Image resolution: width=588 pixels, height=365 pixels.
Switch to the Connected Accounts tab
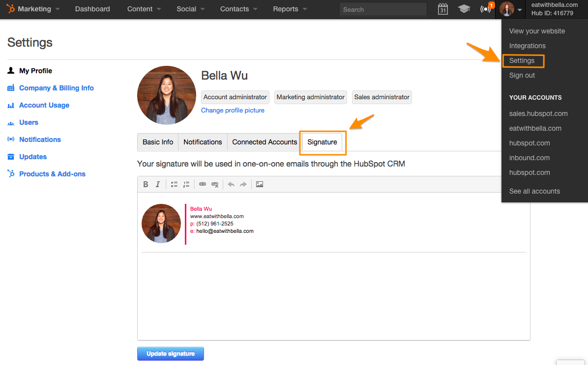tap(265, 142)
